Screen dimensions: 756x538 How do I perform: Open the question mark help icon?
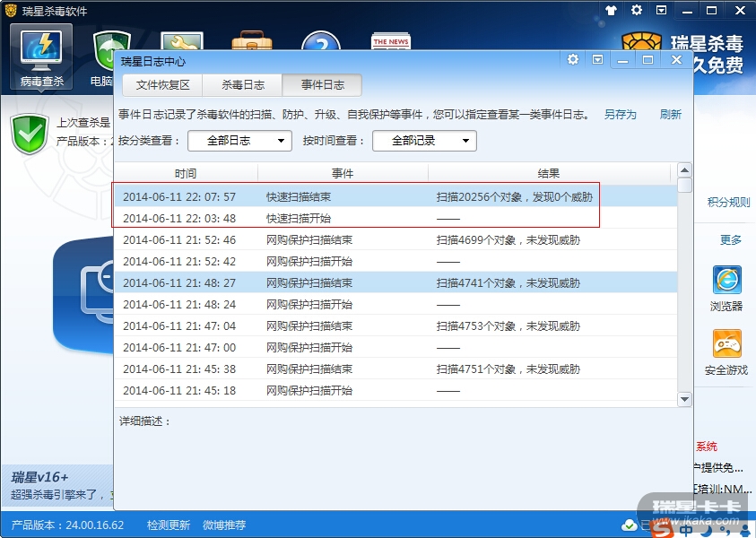(x=321, y=40)
